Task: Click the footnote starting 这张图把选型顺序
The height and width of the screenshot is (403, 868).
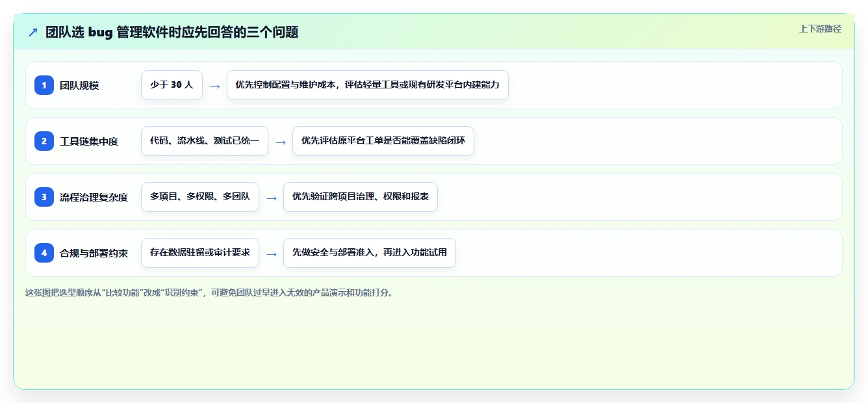Action: tap(209, 293)
